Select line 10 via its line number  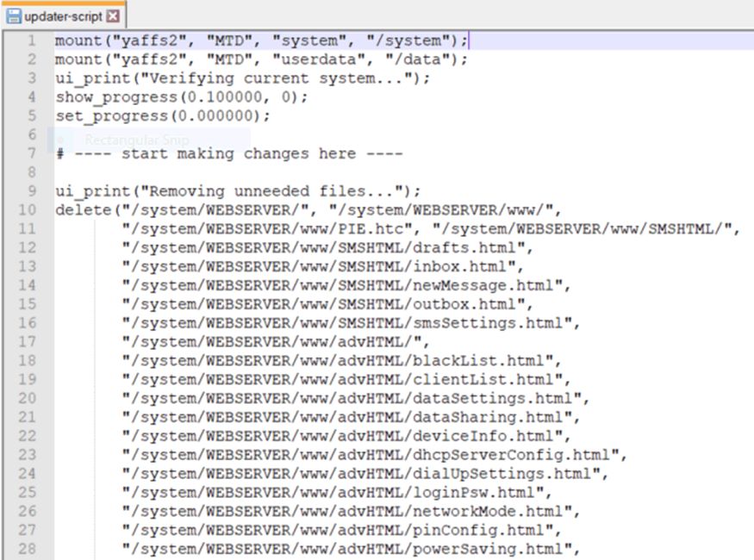tap(27, 210)
